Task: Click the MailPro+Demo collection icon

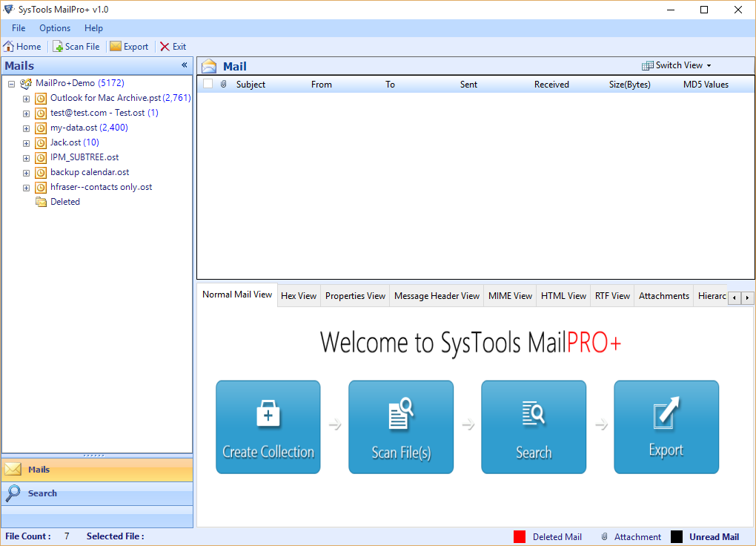Action: click(26, 84)
